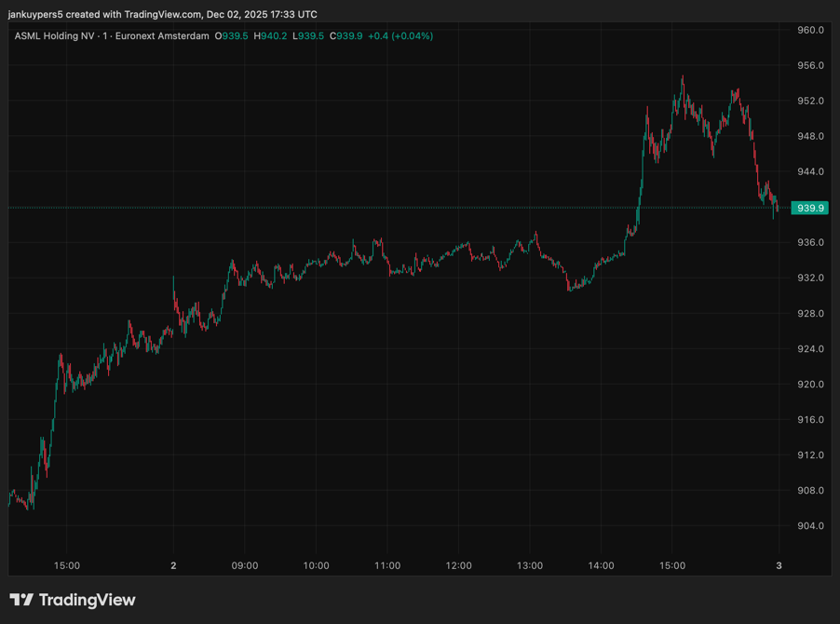Click the 904.0 price scale label
Image resolution: width=840 pixels, height=624 pixels.
pyautogui.click(x=810, y=526)
